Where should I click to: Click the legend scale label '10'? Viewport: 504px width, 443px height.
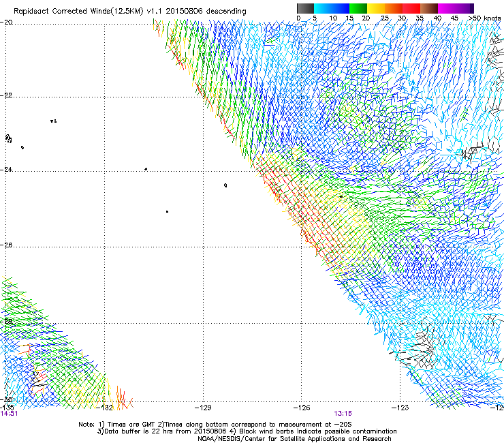(333, 18)
